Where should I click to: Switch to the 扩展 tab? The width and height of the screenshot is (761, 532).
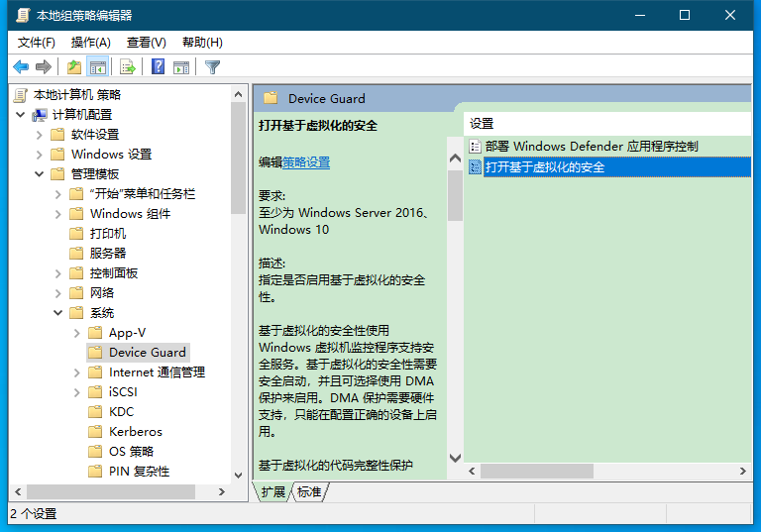(273, 491)
